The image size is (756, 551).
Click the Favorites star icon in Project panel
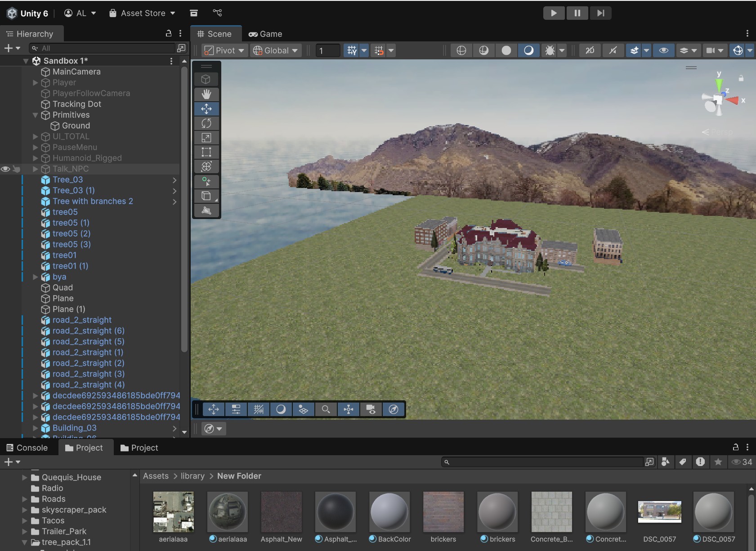[718, 462]
